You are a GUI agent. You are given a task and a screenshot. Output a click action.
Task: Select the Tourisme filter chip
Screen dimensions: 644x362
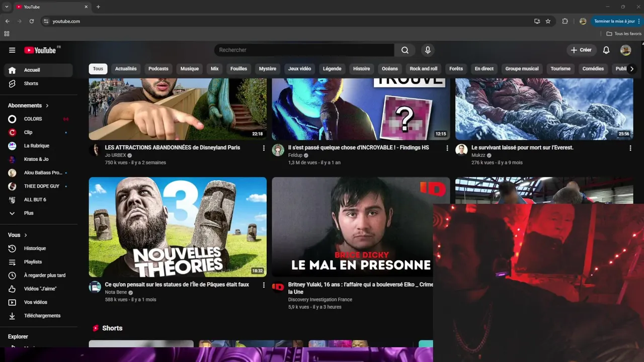[560, 69]
